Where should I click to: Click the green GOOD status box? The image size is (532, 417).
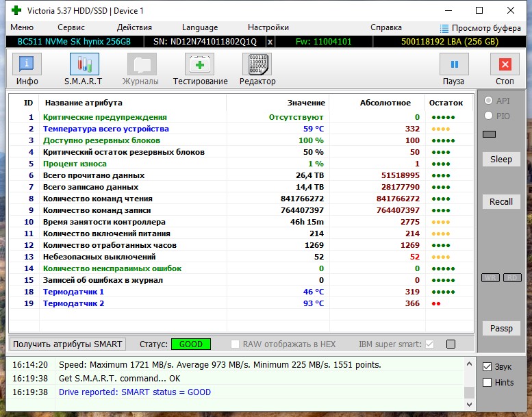[190, 344]
